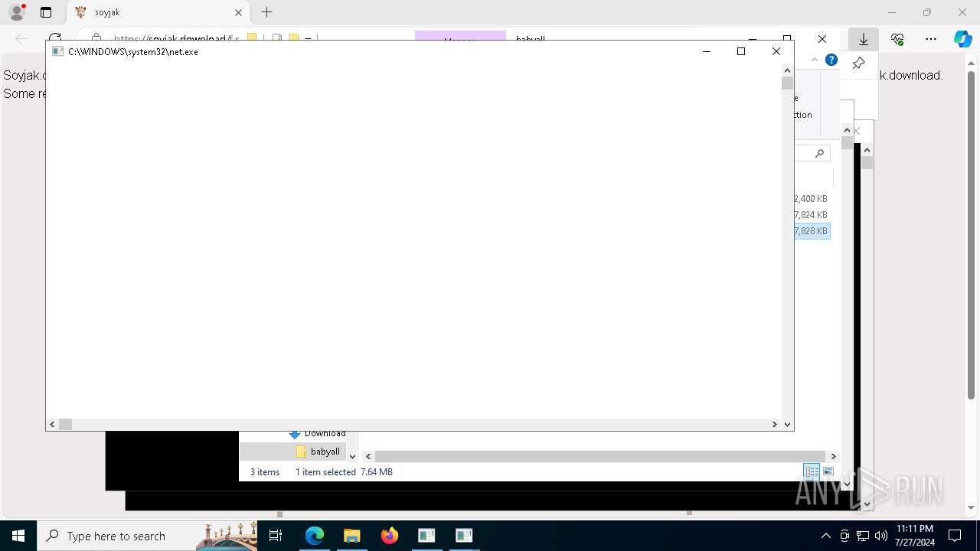This screenshot has height=551, width=980.
Task: Open network tray icon
Action: tap(863, 536)
